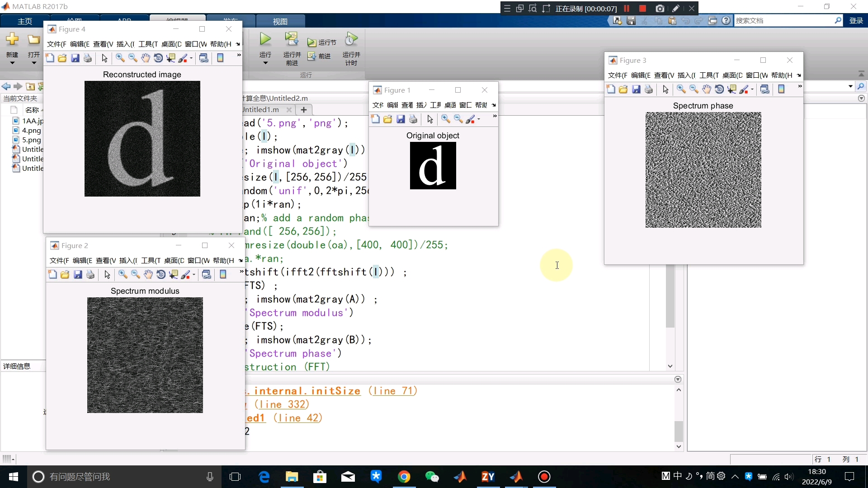Open New script dropdown arrow
Viewport: 868px width, 488px height.
coord(12,63)
